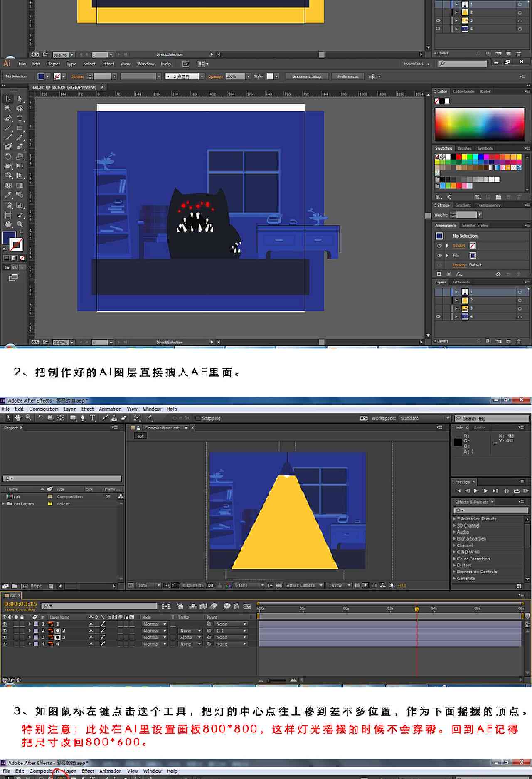Image resolution: width=532 pixels, height=779 pixels.
Task: Select the Rectangle tool in Illustrator toolbox
Action: (20, 128)
